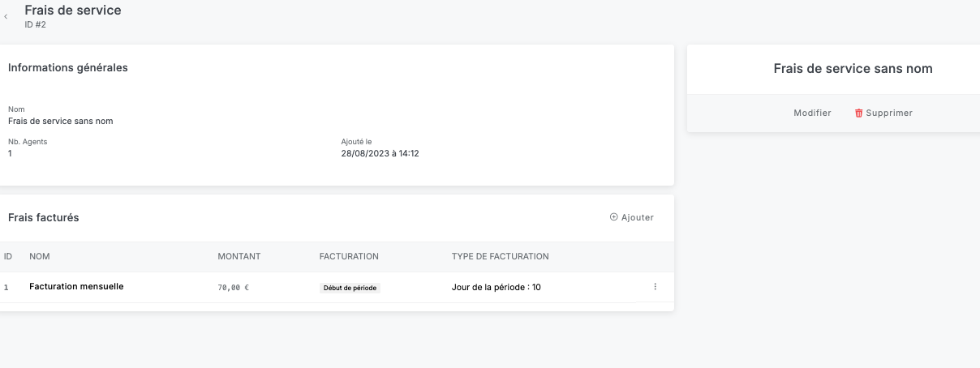Click the red trash icon next to Supprimer
The height and width of the screenshot is (368, 980).
tap(858, 113)
